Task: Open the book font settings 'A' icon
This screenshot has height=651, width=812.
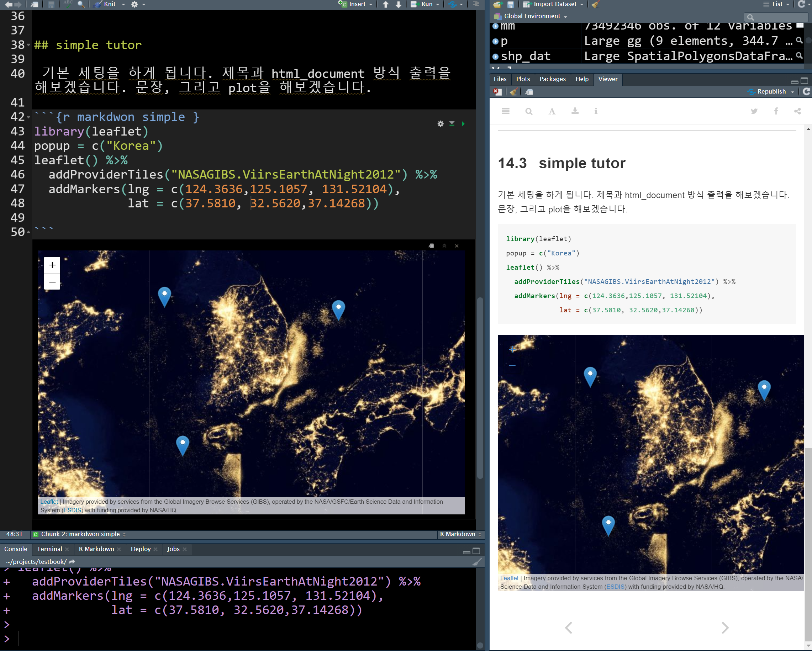Action: click(x=552, y=111)
